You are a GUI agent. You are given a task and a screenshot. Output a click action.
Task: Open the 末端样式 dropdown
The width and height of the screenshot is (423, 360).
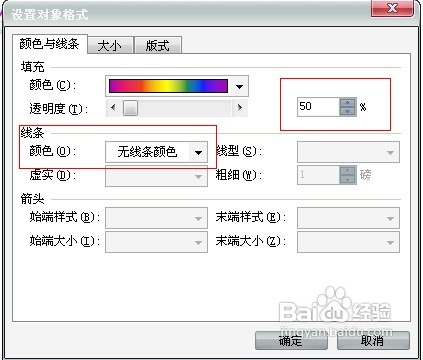(348, 218)
